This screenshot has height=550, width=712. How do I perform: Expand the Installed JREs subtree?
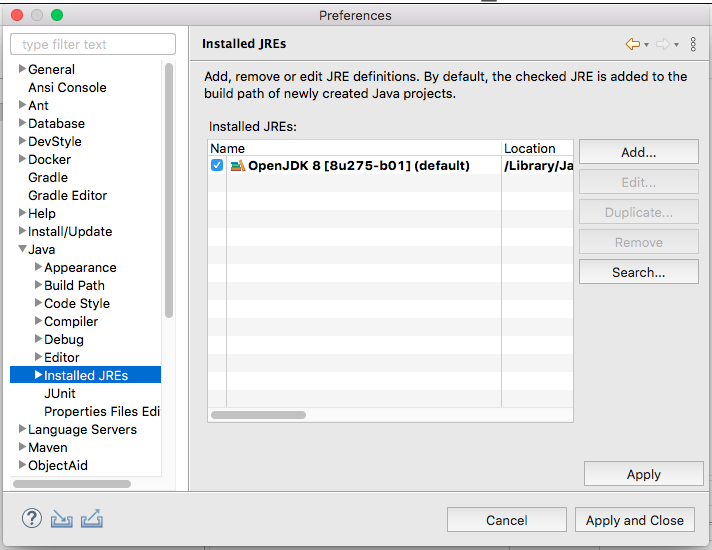click(x=38, y=376)
